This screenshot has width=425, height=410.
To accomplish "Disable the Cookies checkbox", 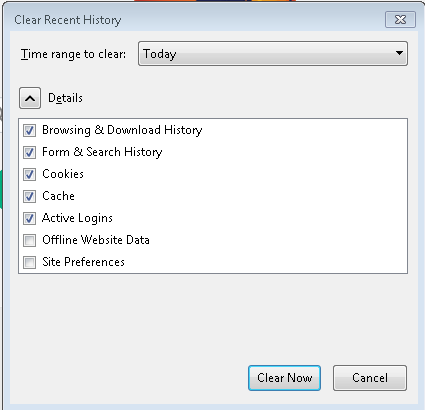I will [x=29, y=174].
